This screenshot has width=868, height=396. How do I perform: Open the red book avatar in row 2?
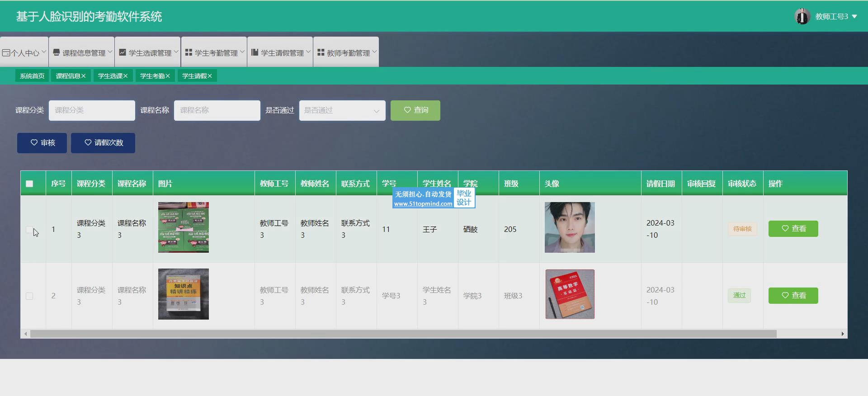point(570,294)
